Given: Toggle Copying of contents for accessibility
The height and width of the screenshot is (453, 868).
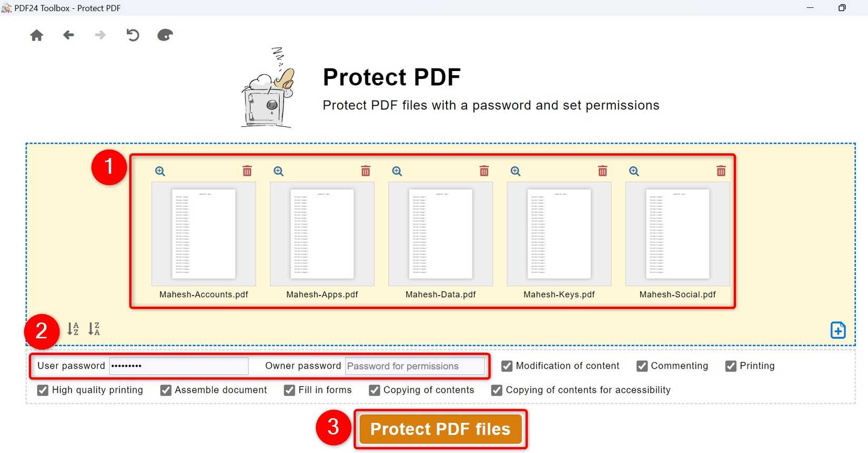Looking at the screenshot, I should pyautogui.click(x=496, y=390).
